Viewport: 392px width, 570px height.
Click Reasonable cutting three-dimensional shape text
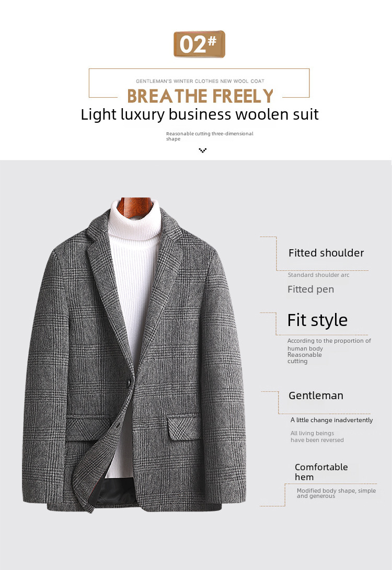(210, 136)
